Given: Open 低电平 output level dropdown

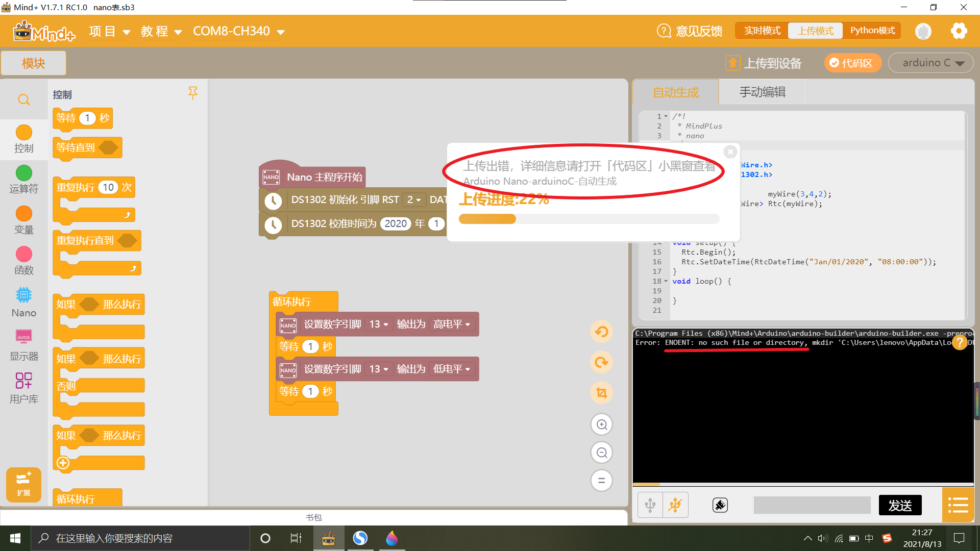Looking at the screenshot, I should click(452, 369).
